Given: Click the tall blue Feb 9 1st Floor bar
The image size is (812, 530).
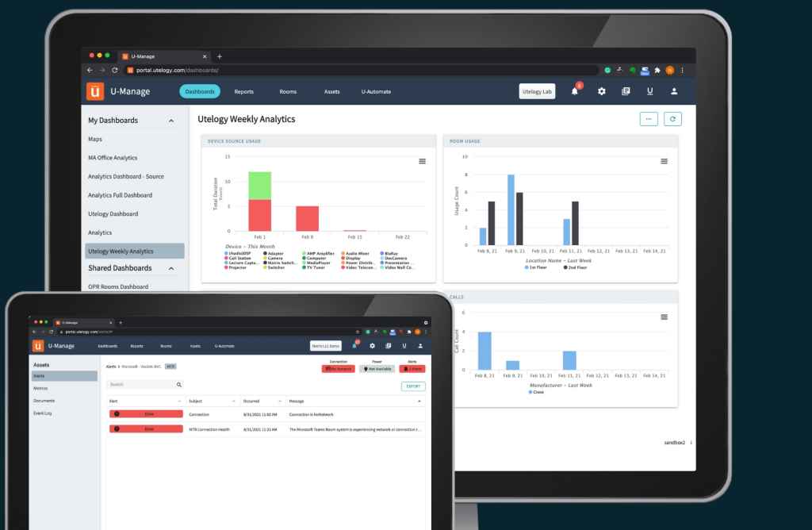Looking at the screenshot, I should [511, 209].
